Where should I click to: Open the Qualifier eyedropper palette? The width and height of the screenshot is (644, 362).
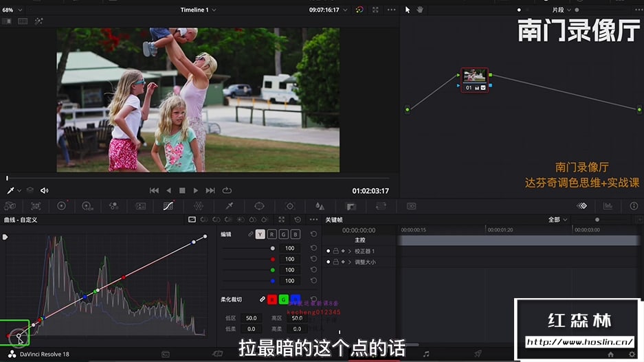pos(229,206)
